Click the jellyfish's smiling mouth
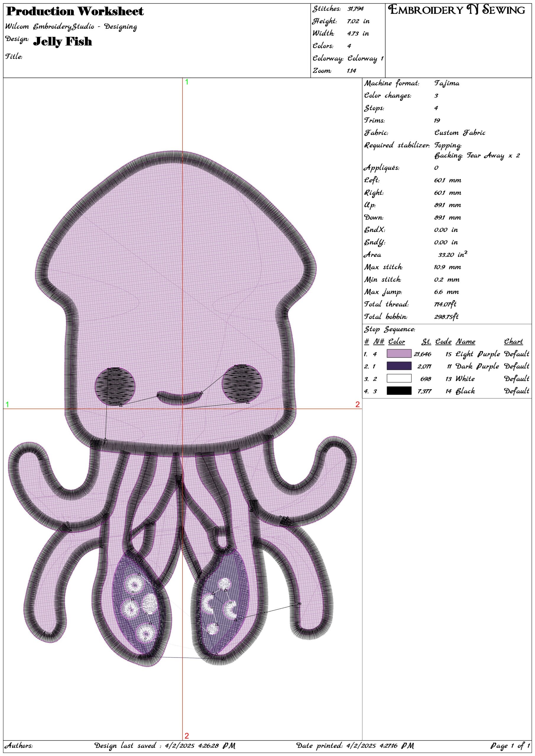This screenshot has height=756, width=535. [x=180, y=398]
